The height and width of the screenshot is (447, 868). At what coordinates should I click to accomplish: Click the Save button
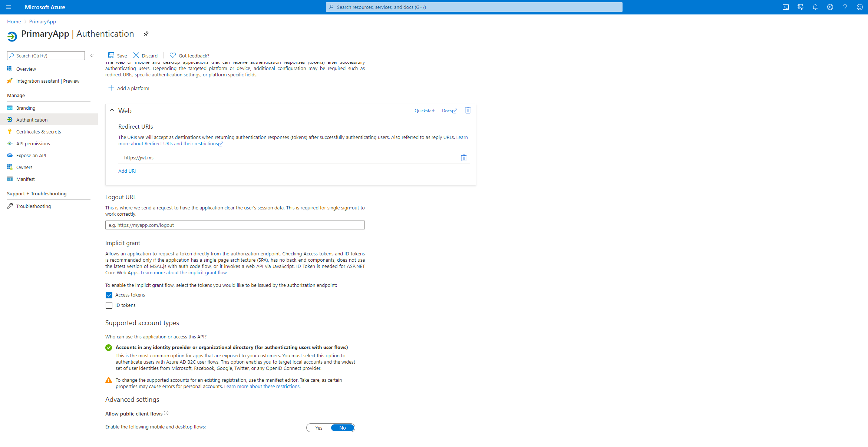[118, 56]
